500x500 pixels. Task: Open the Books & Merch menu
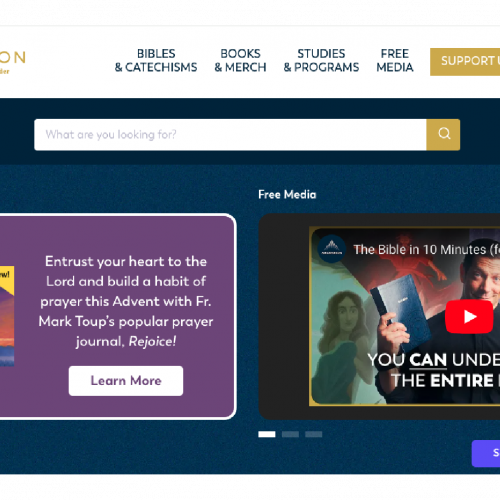(240, 60)
